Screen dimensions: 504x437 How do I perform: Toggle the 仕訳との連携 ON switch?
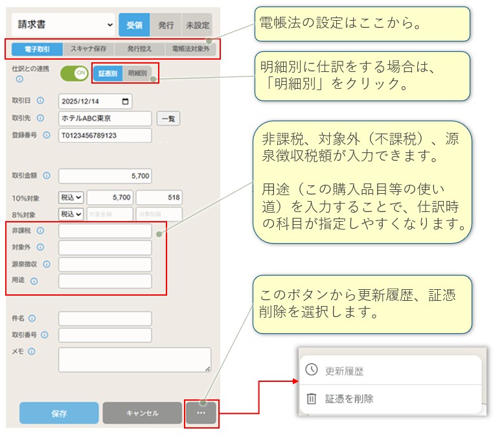[x=74, y=73]
